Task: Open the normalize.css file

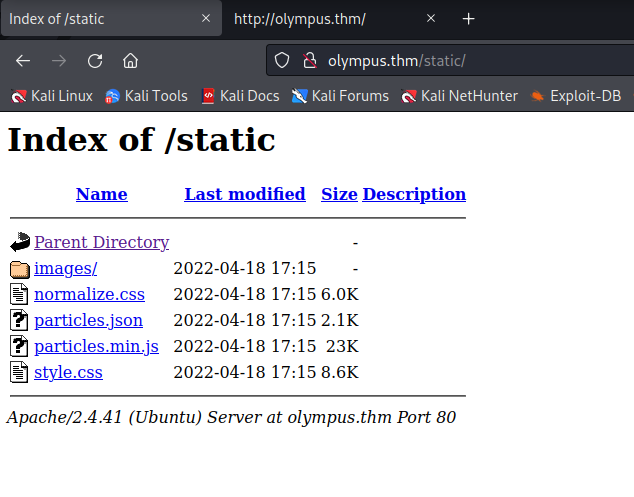Action: pyautogui.click(x=89, y=294)
